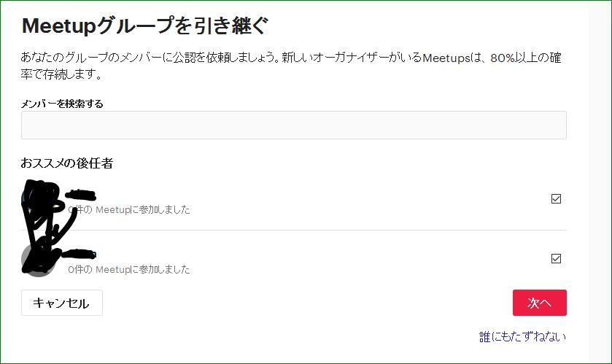Click the おススメの後任者 section label
The width and height of the screenshot is (612, 364).
tap(66, 163)
